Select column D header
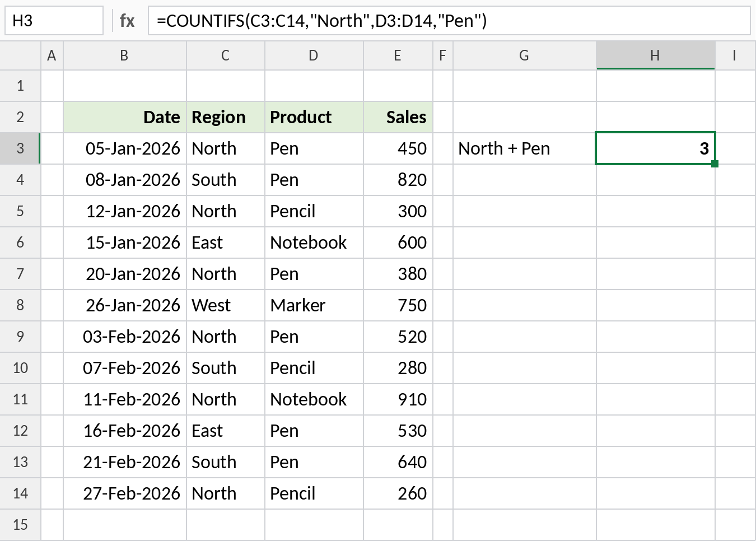 (314, 55)
